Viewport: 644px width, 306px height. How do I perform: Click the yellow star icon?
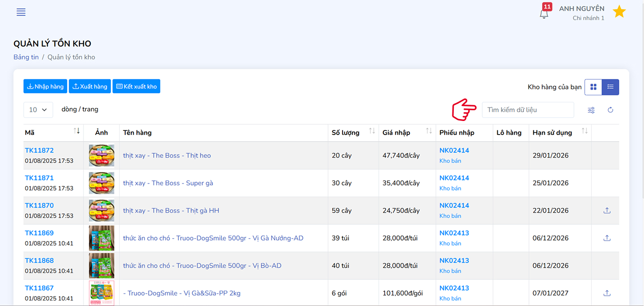point(619,12)
